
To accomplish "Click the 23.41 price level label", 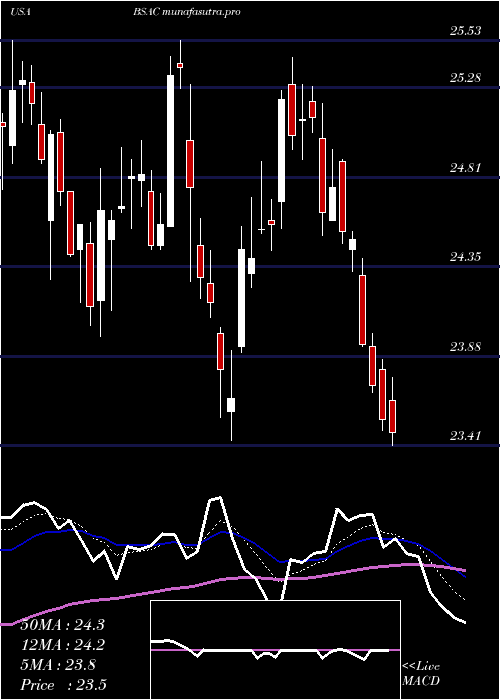I will (x=466, y=436).
